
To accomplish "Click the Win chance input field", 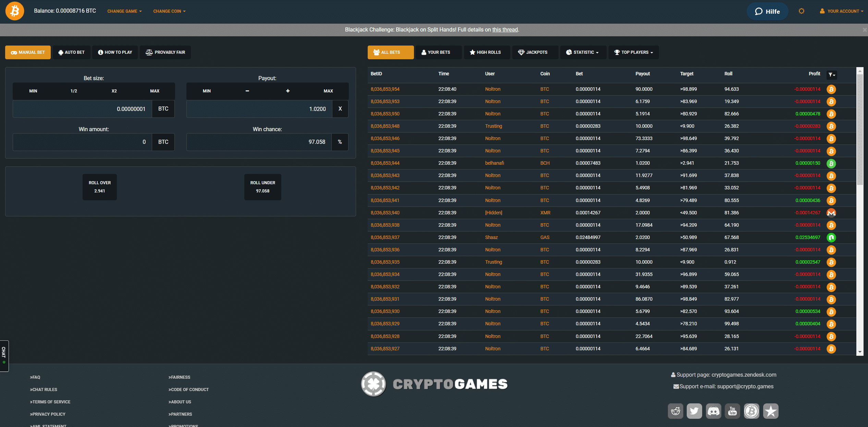I will [x=259, y=142].
